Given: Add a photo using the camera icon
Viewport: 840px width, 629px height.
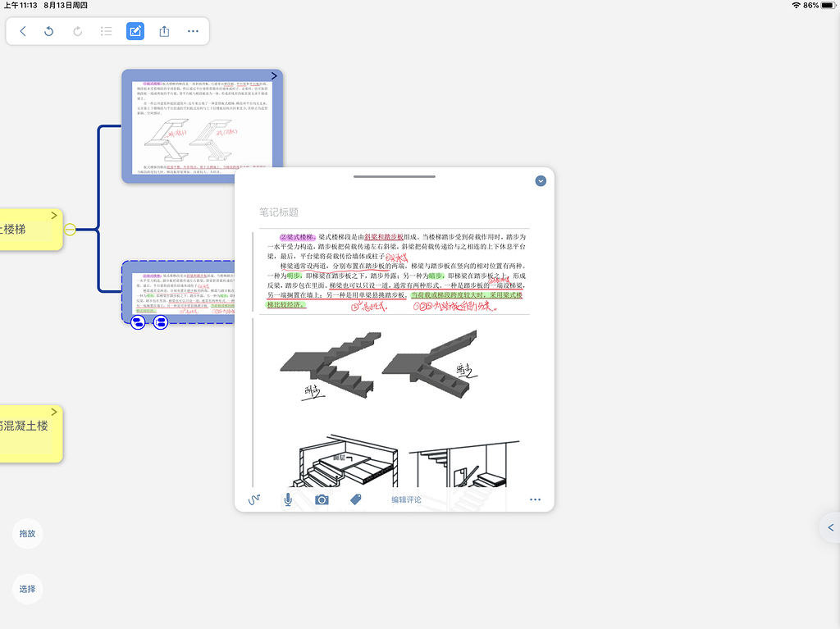Looking at the screenshot, I should pyautogui.click(x=322, y=499).
